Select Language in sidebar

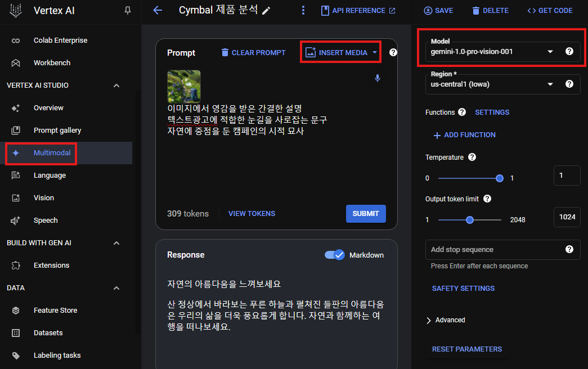point(50,175)
